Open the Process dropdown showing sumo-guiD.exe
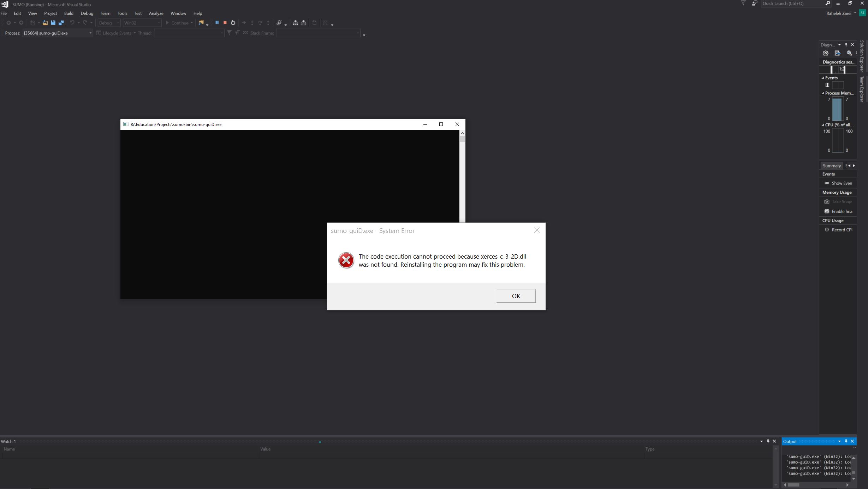868x489 pixels. pyautogui.click(x=58, y=33)
